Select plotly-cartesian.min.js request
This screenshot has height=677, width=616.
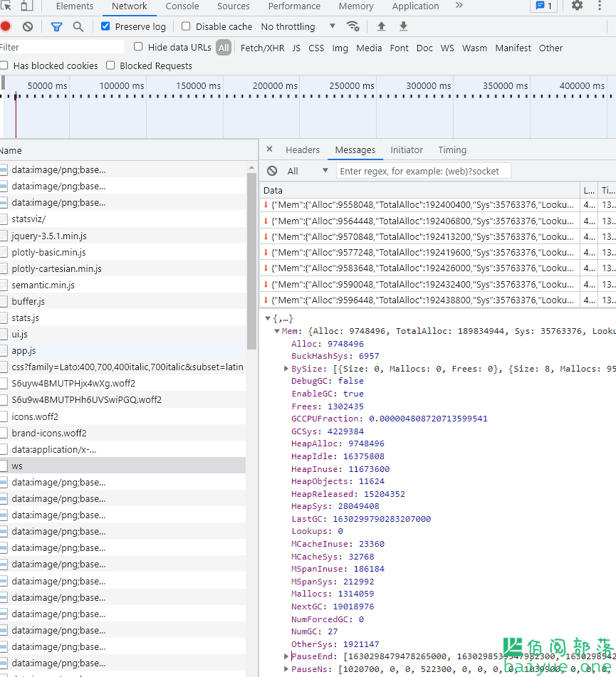tap(122, 268)
